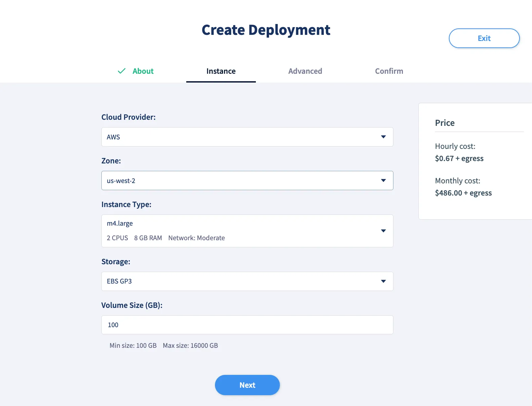The image size is (532, 406).
Task: Click the Storage dropdown arrow icon
Action: (383, 281)
